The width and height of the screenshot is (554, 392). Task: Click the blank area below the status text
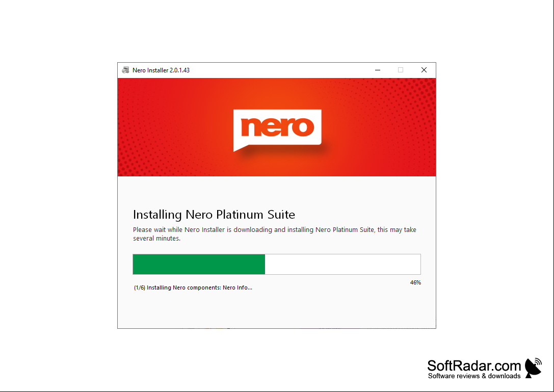pyautogui.click(x=277, y=310)
